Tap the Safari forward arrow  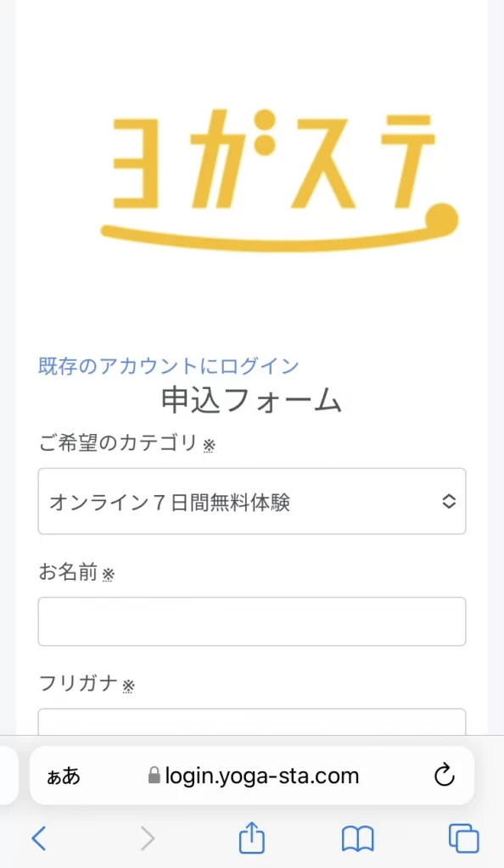click(148, 838)
